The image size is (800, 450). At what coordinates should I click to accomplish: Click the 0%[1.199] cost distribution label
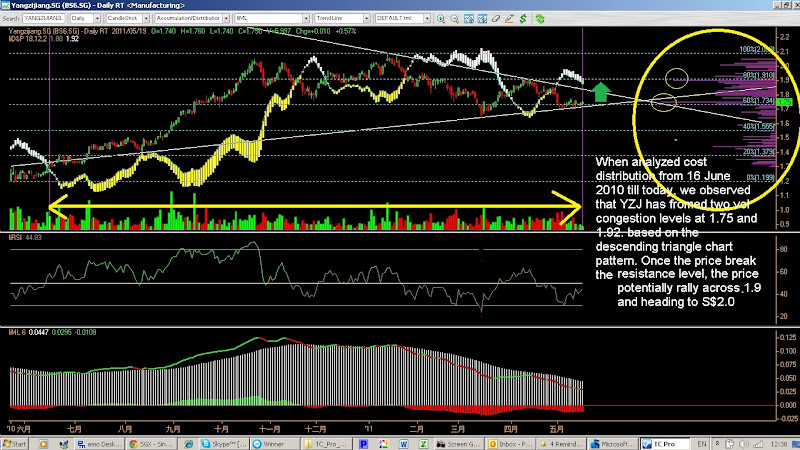click(760, 177)
